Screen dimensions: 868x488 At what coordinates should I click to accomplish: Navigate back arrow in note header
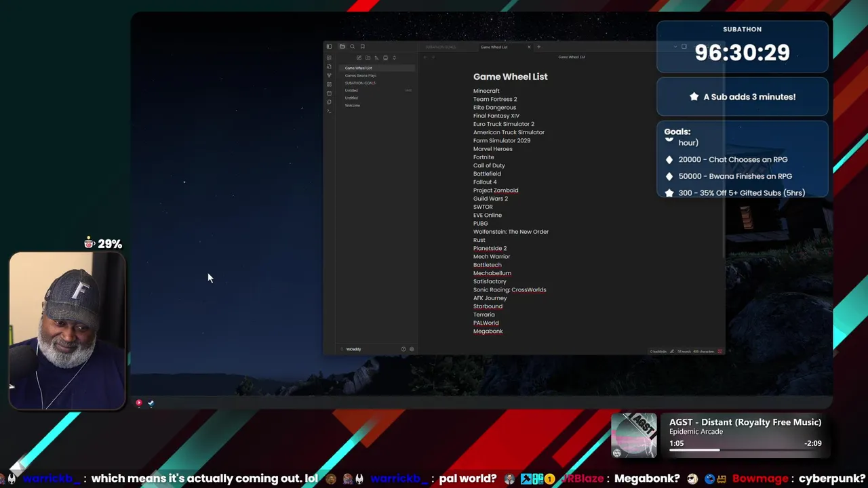click(x=425, y=57)
